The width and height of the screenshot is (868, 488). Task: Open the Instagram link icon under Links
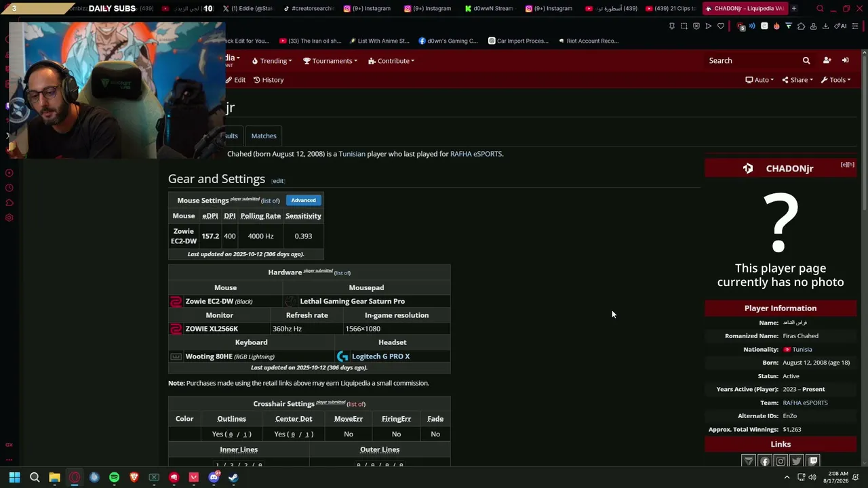click(x=781, y=461)
